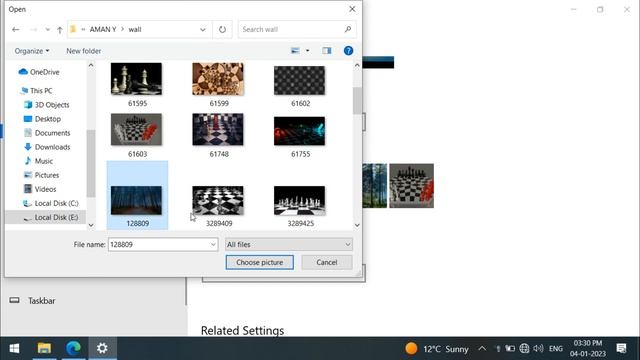
Task: Select image 61603 thumbnail
Action: [x=136, y=129]
